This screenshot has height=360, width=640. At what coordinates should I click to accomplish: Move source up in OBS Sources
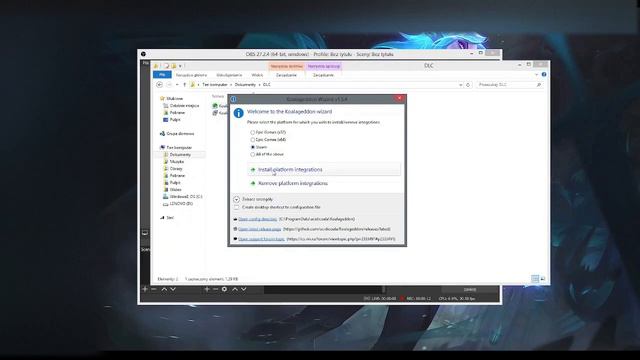coord(235,289)
